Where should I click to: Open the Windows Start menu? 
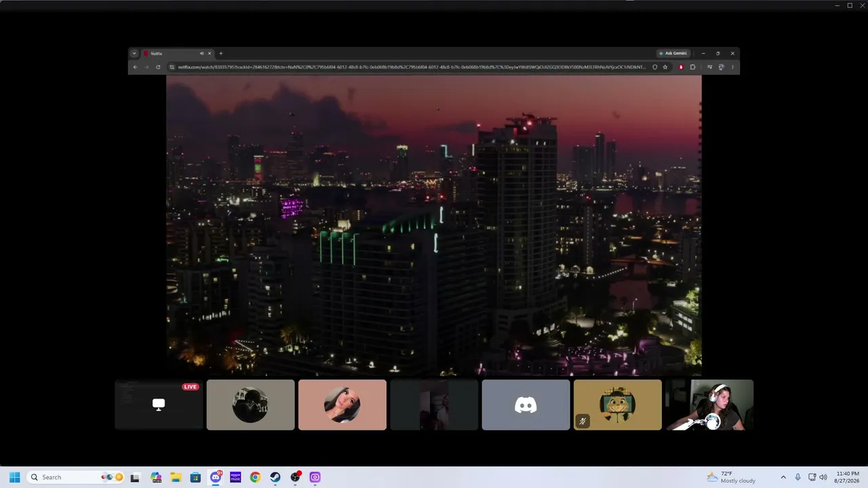click(x=14, y=477)
